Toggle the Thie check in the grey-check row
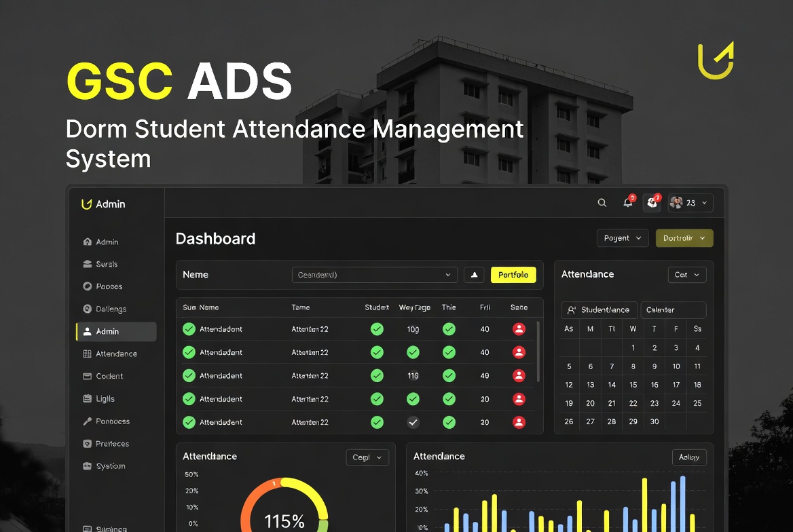 449,422
